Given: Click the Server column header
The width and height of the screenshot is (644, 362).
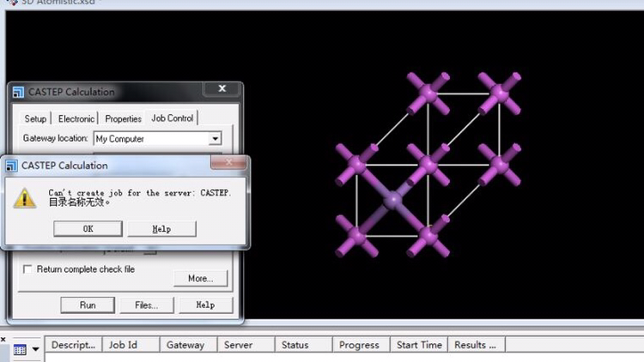Looking at the screenshot, I should coord(246,345).
